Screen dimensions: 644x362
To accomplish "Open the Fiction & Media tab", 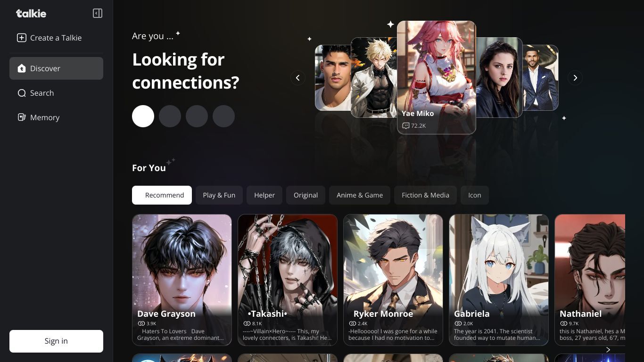I will coord(425,195).
